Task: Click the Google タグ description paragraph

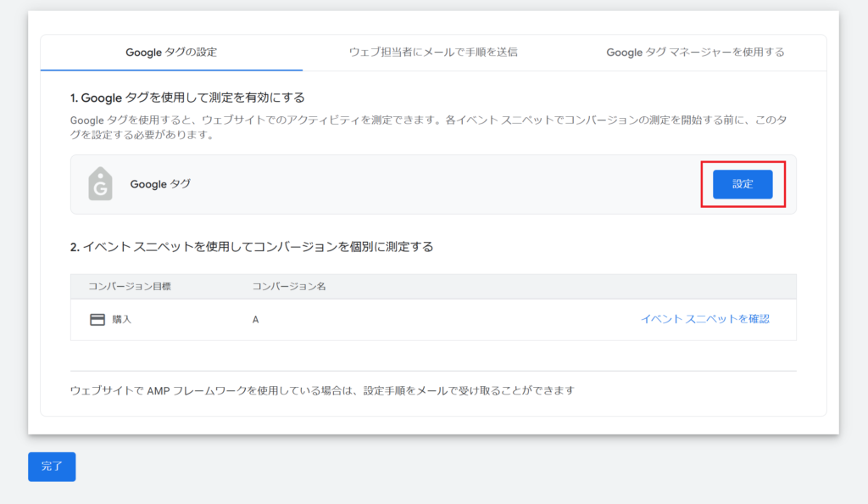Action: [x=428, y=126]
